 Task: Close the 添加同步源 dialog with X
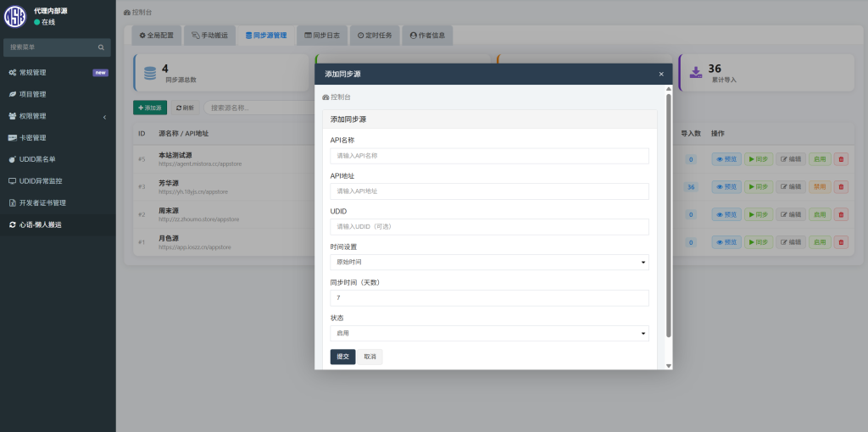click(661, 75)
